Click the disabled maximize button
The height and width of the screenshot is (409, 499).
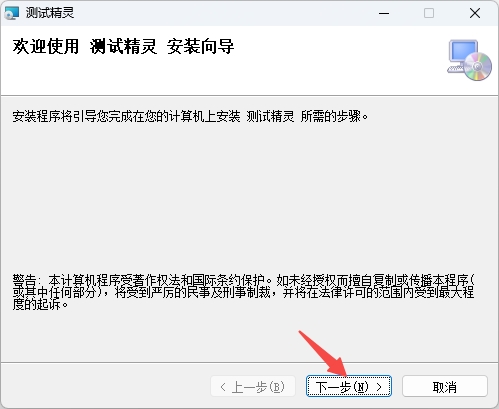pyautogui.click(x=429, y=13)
